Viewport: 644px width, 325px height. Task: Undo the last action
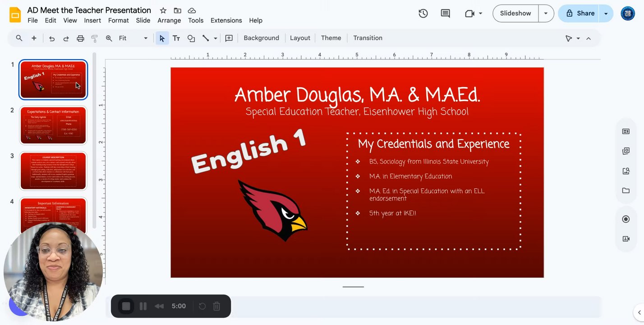[x=52, y=38]
